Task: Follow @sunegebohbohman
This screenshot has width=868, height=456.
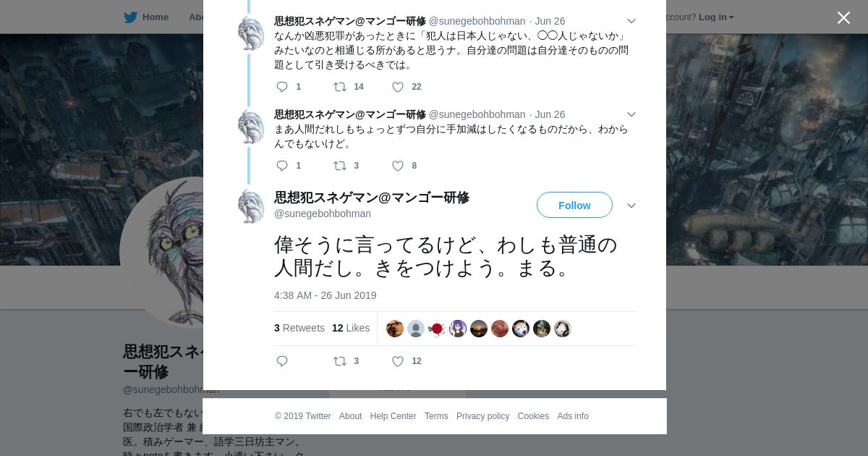Action: [x=574, y=205]
